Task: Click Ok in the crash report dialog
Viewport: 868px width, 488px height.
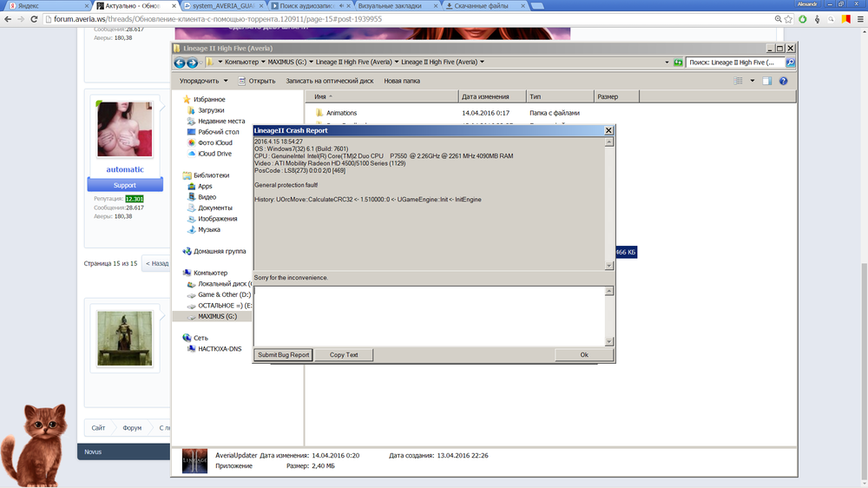Action: coord(583,354)
